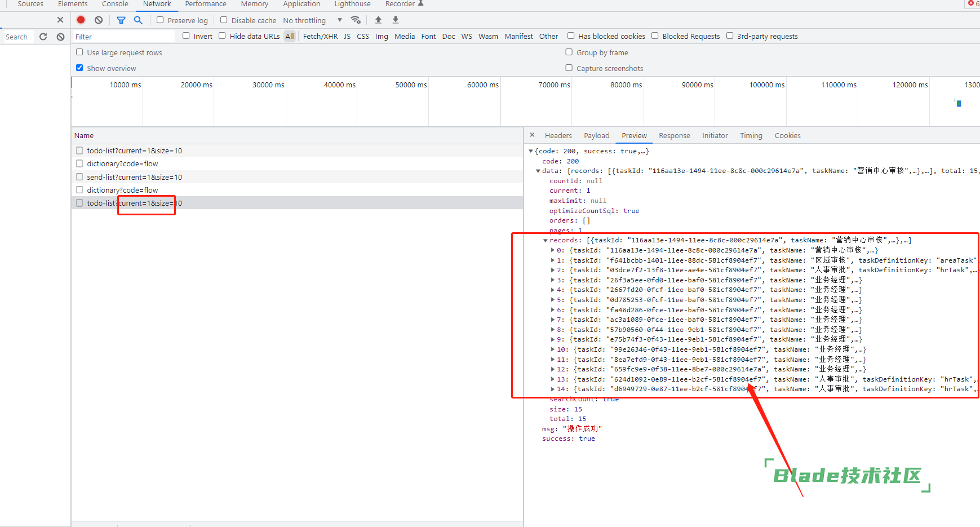
Task: Collapse the records array
Action: point(546,240)
